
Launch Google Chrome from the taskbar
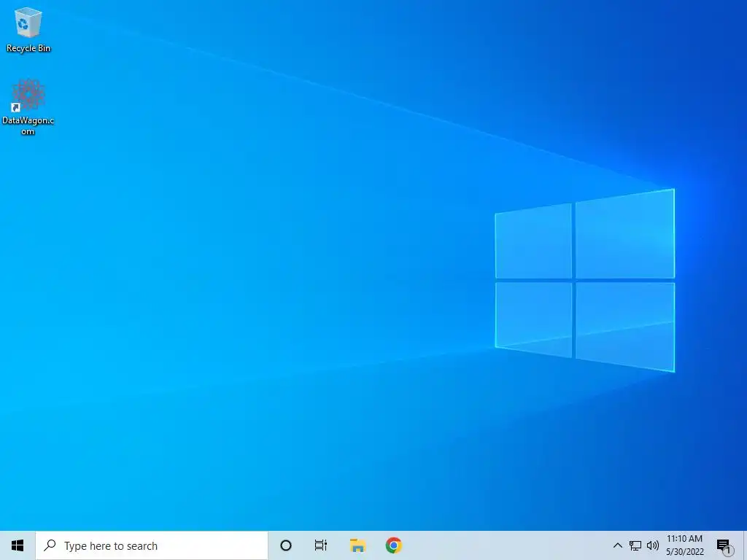click(393, 545)
